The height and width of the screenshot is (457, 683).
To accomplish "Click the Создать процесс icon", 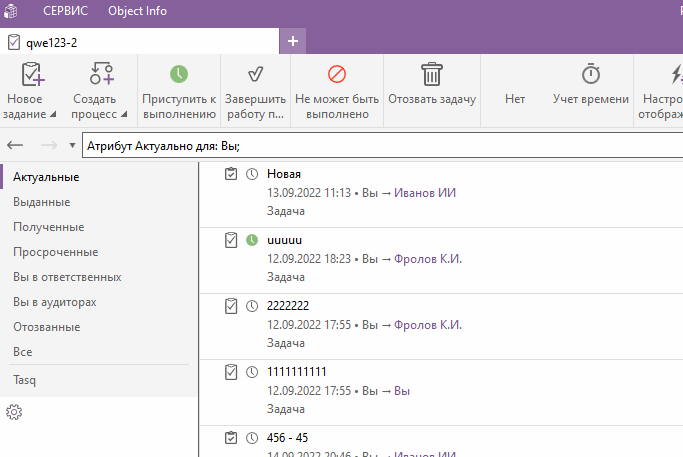I will point(101,74).
